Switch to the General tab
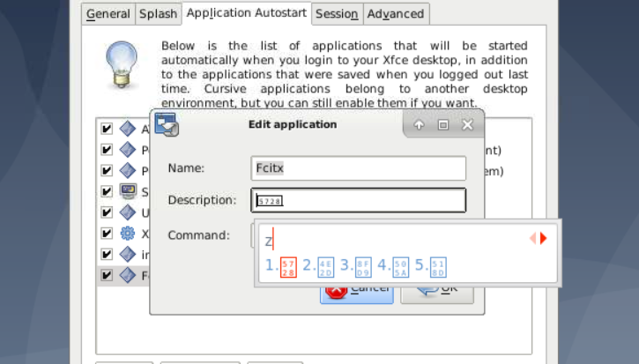The image size is (639, 364). (108, 14)
